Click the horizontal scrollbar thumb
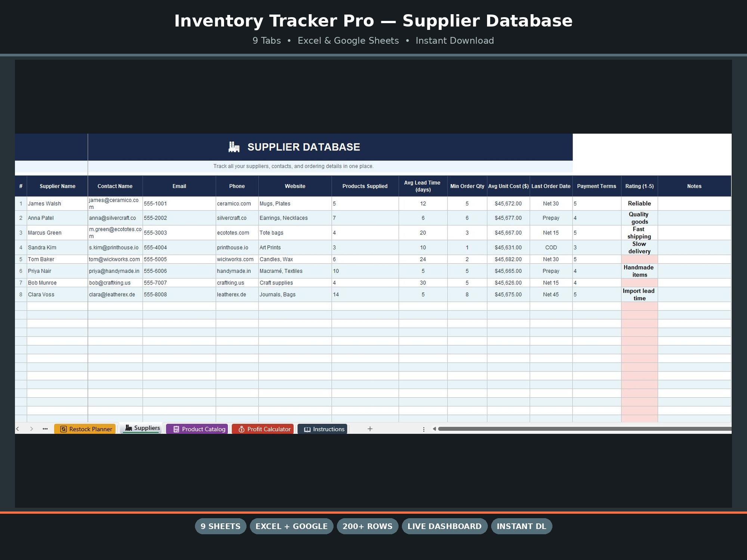Screen dimensions: 747x560 [x=585, y=429]
